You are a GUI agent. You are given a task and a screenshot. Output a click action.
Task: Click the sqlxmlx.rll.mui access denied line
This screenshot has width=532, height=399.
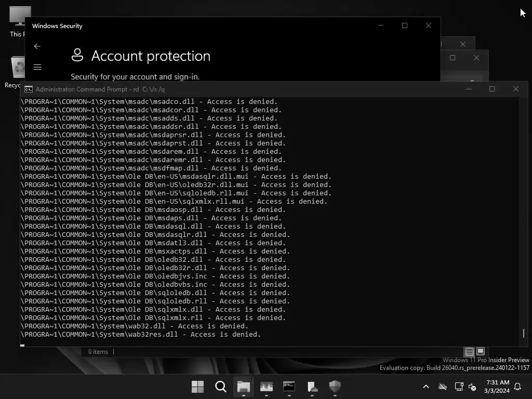(174, 201)
